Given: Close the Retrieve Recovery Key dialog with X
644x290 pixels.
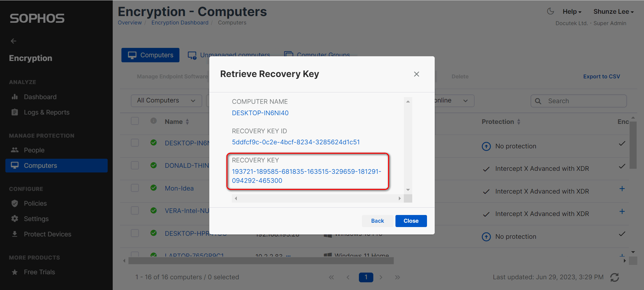Looking at the screenshot, I should point(417,74).
